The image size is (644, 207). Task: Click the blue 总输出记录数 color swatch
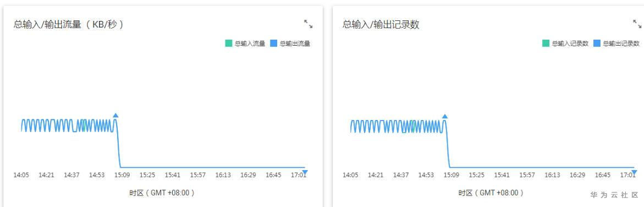click(597, 43)
